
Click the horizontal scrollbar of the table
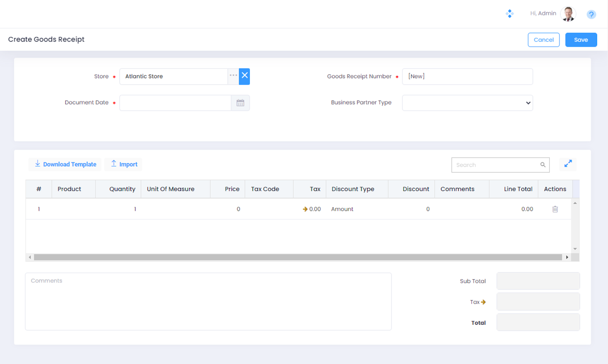[x=298, y=257]
